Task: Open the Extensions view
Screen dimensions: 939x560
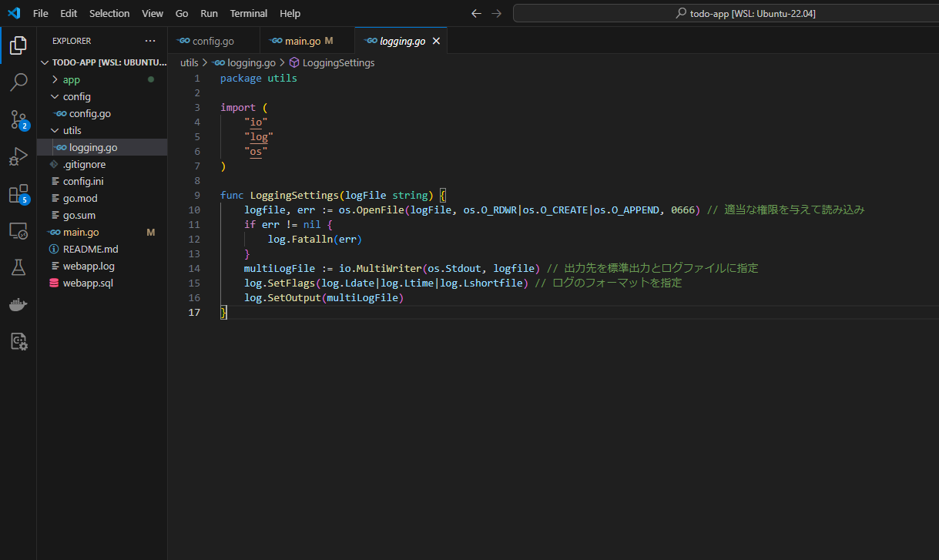Action: (18, 194)
